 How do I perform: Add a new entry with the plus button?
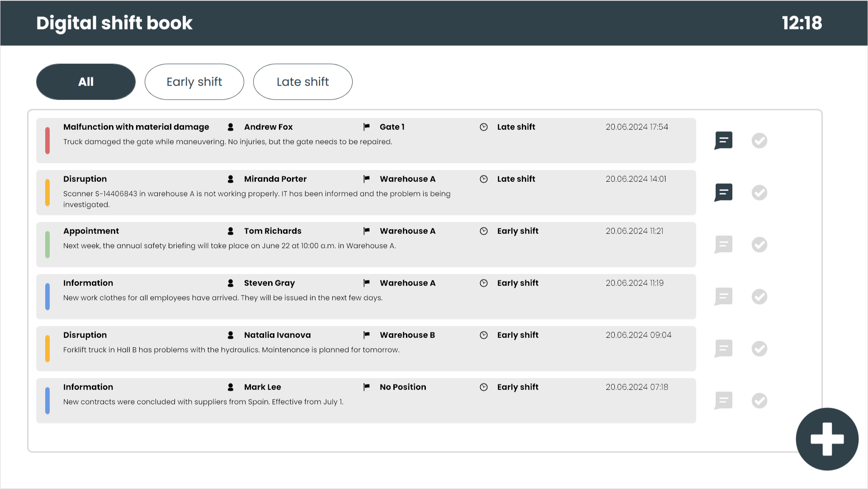pyautogui.click(x=827, y=438)
